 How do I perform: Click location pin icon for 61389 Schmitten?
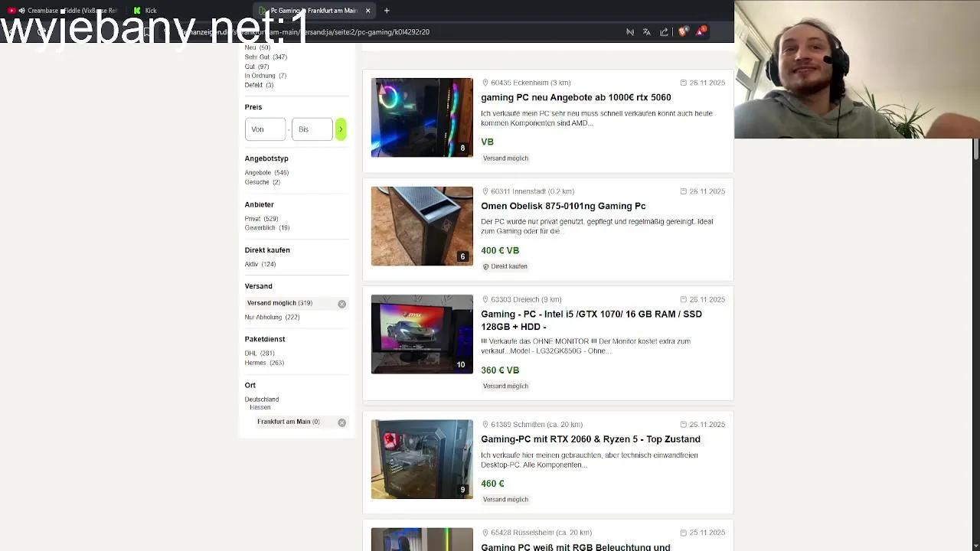pos(485,424)
